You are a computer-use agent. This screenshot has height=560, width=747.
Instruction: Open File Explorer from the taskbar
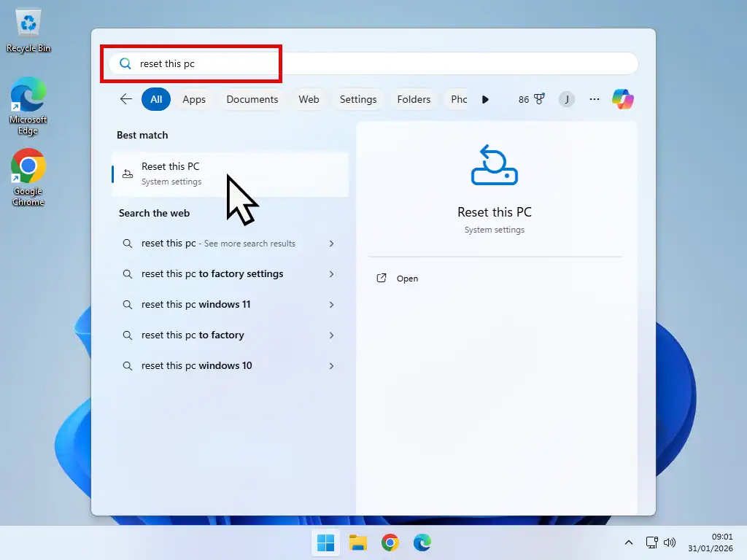click(x=357, y=542)
